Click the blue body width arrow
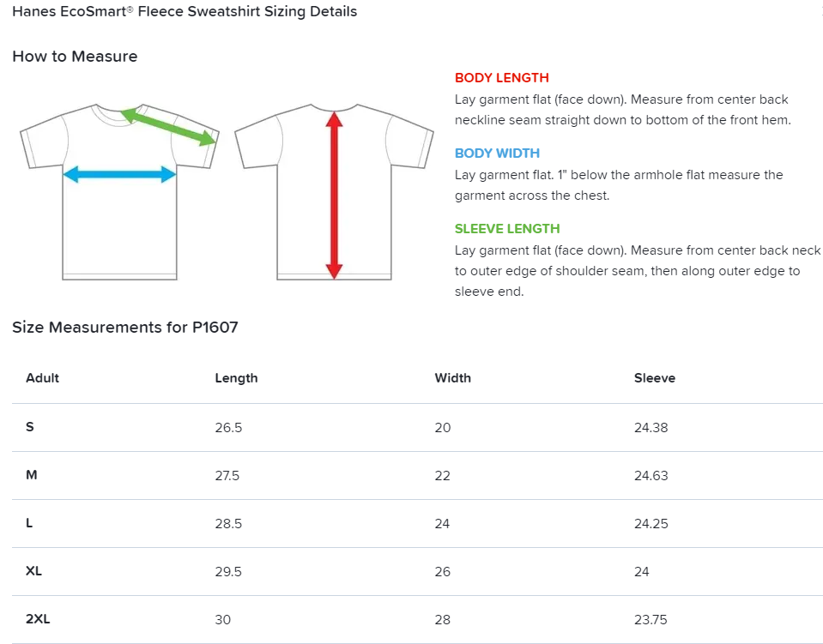The image size is (823, 644). coord(119,175)
